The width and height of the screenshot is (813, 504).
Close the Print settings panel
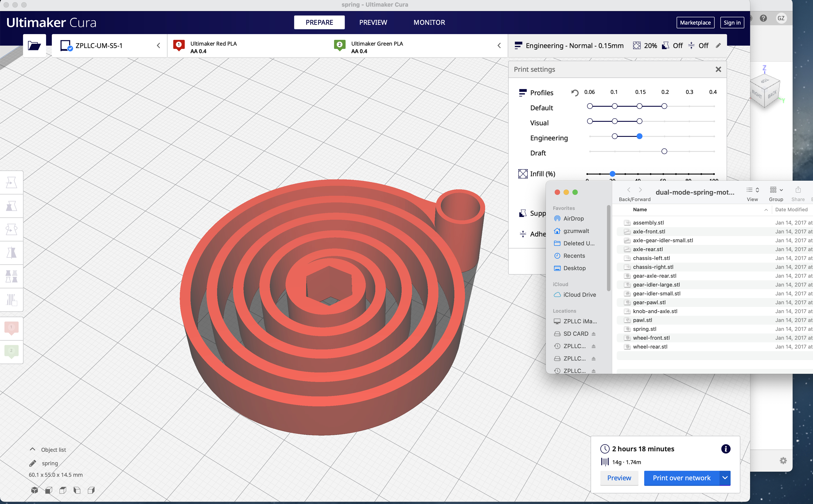[718, 69]
